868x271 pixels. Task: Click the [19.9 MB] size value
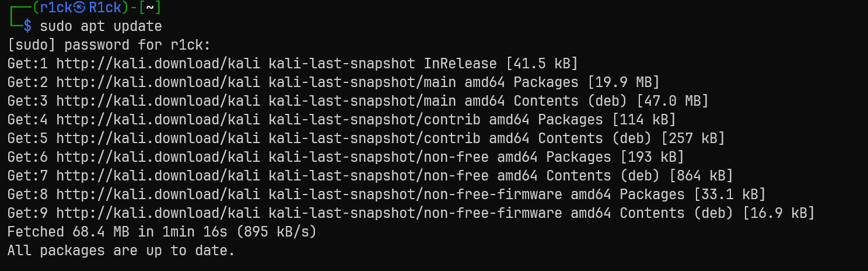click(623, 82)
